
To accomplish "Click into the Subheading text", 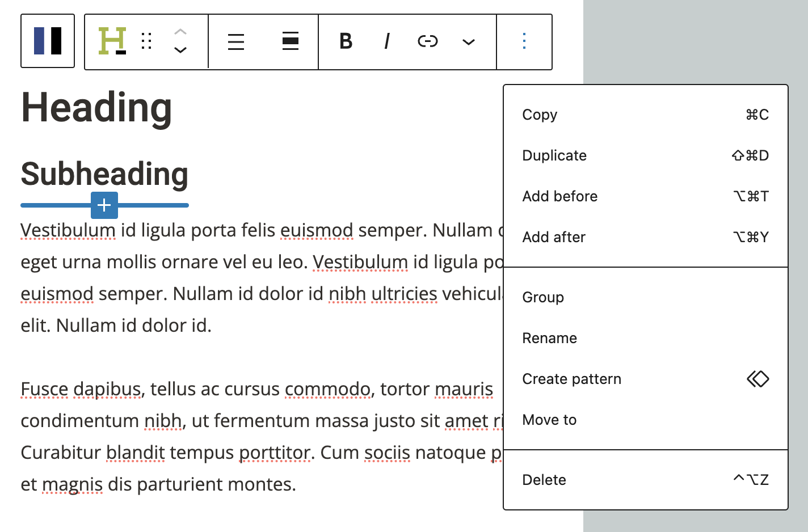I will (104, 174).
